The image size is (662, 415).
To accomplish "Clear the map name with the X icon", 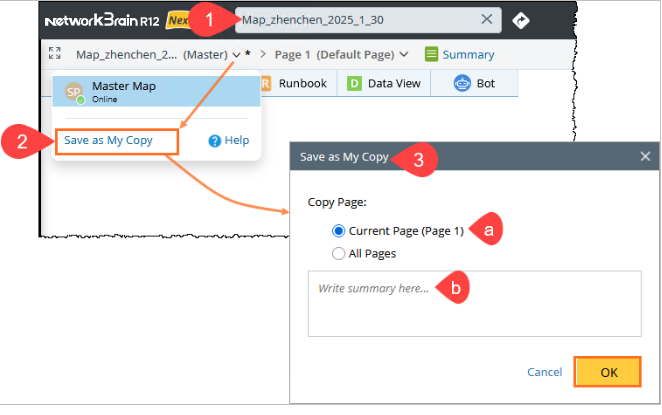I will [487, 19].
